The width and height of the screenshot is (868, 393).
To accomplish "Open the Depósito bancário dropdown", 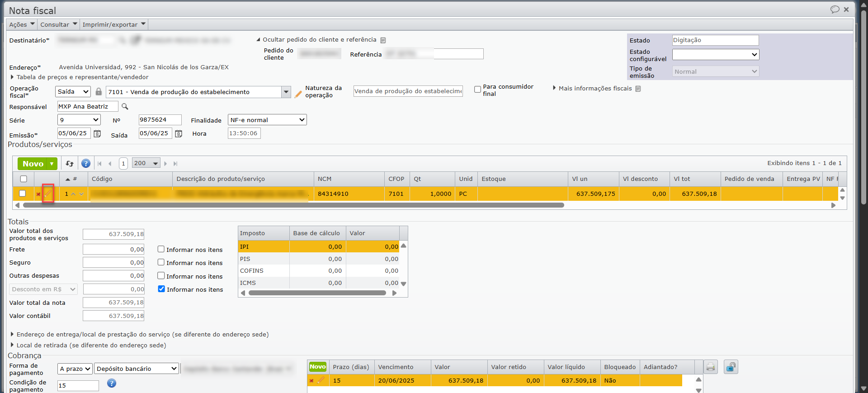I will (x=137, y=369).
